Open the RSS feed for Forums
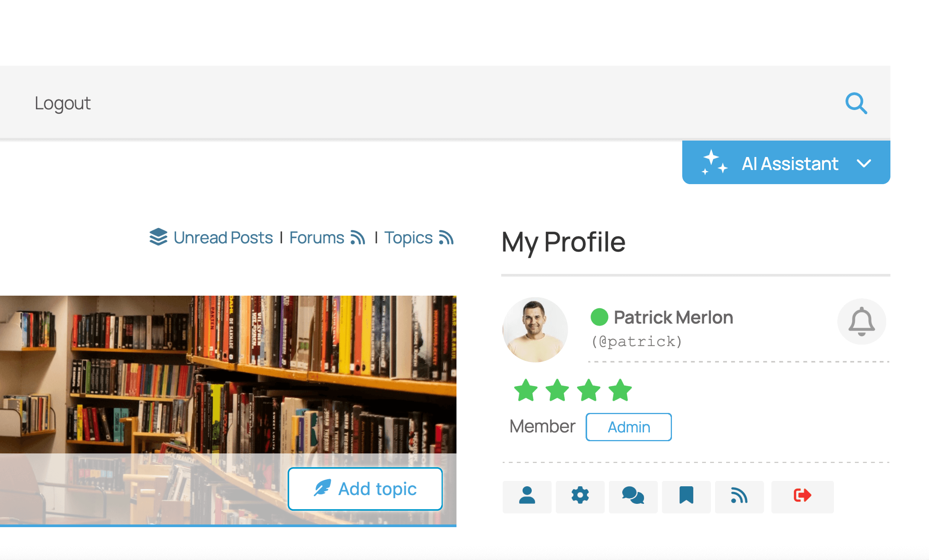The height and width of the screenshot is (560, 929). tap(358, 238)
